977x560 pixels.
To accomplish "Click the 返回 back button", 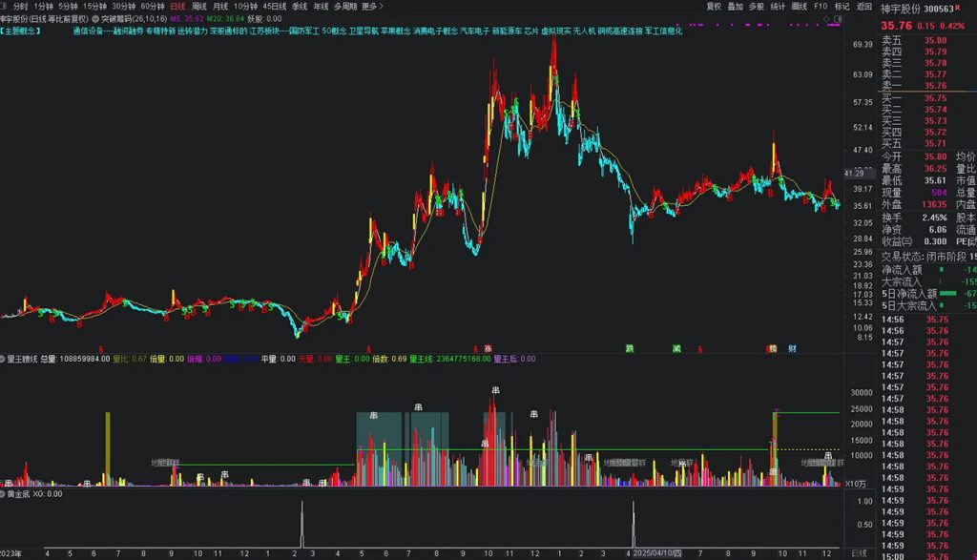I will click(x=863, y=7).
